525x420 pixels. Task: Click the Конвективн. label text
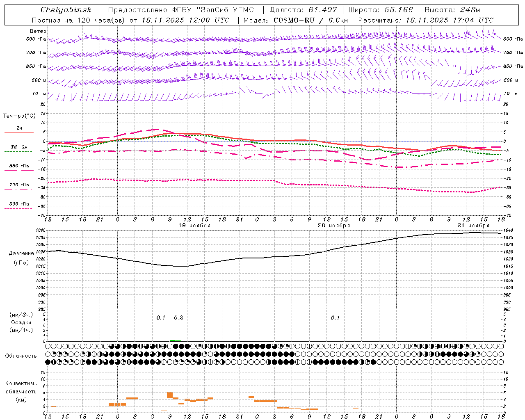click(x=21, y=383)
